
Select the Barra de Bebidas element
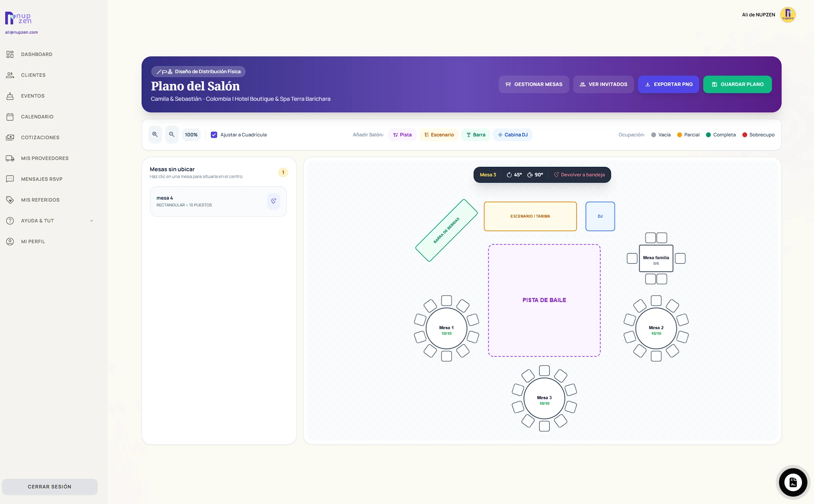(x=446, y=230)
